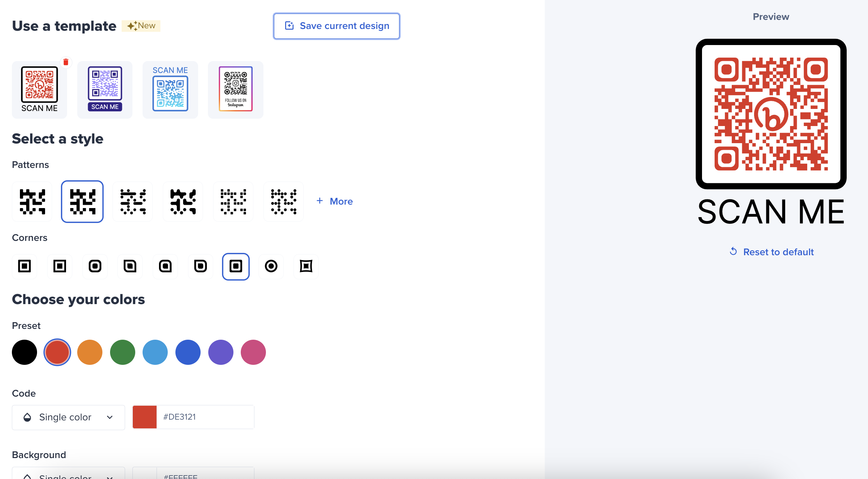Select the fourth rounded blob pattern

183,201
